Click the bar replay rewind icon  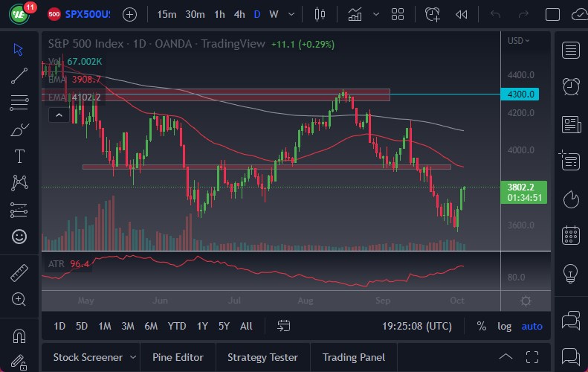(462, 14)
